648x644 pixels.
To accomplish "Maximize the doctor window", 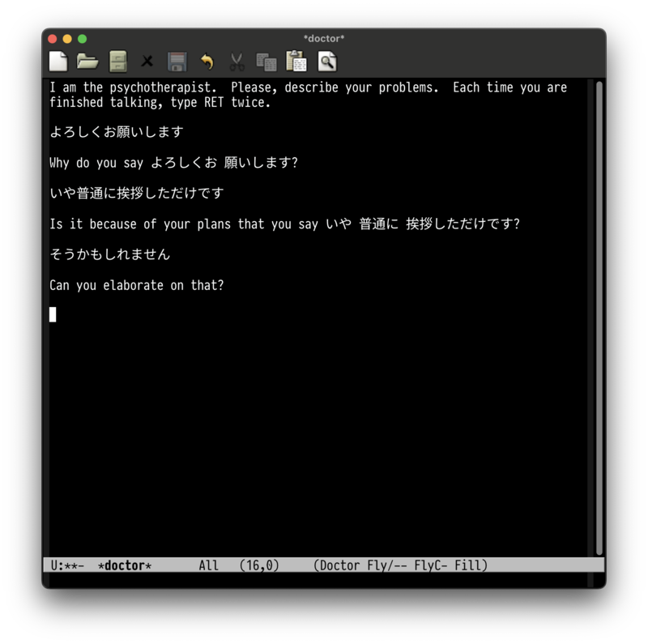I will click(83, 39).
